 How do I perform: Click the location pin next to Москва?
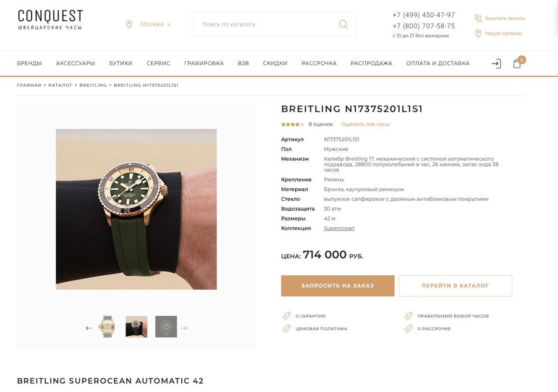point(129,24)
